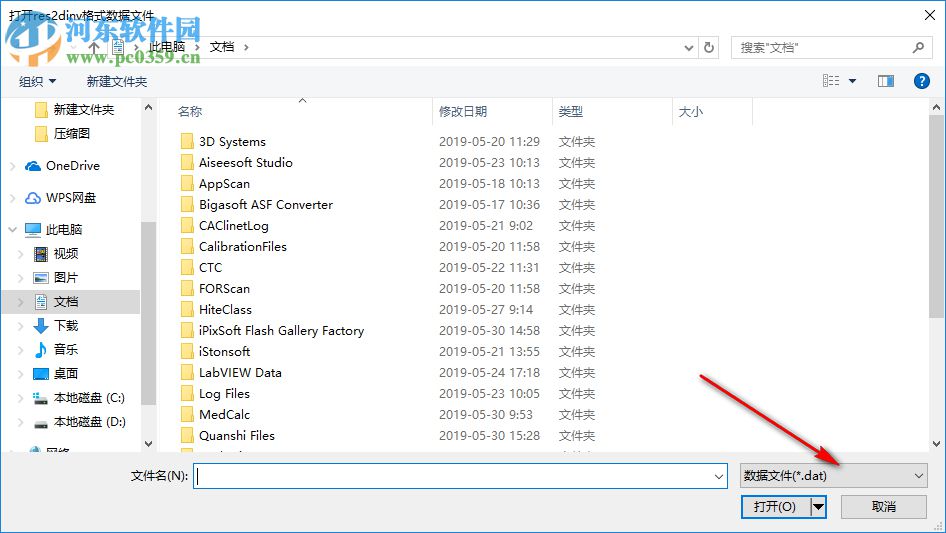
Task: Toggle the preview pane icon
Action: pyautogui.click(x=886, y=81)
